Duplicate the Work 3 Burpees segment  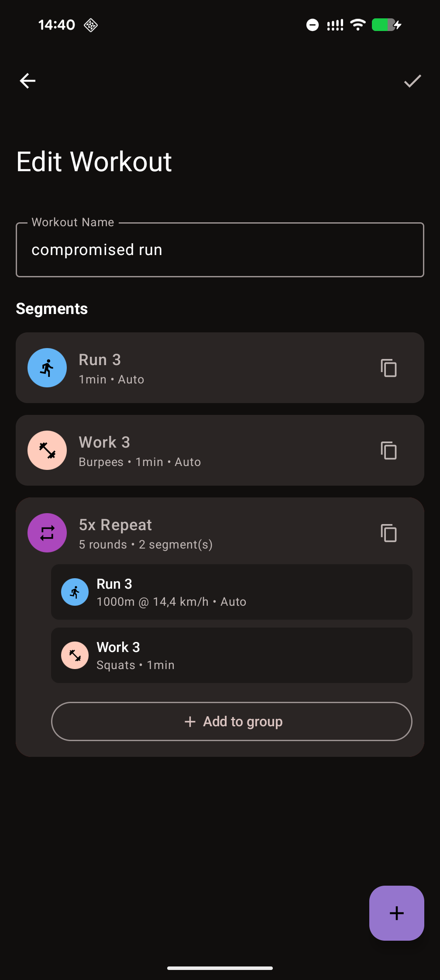click(x=388, y=450)
